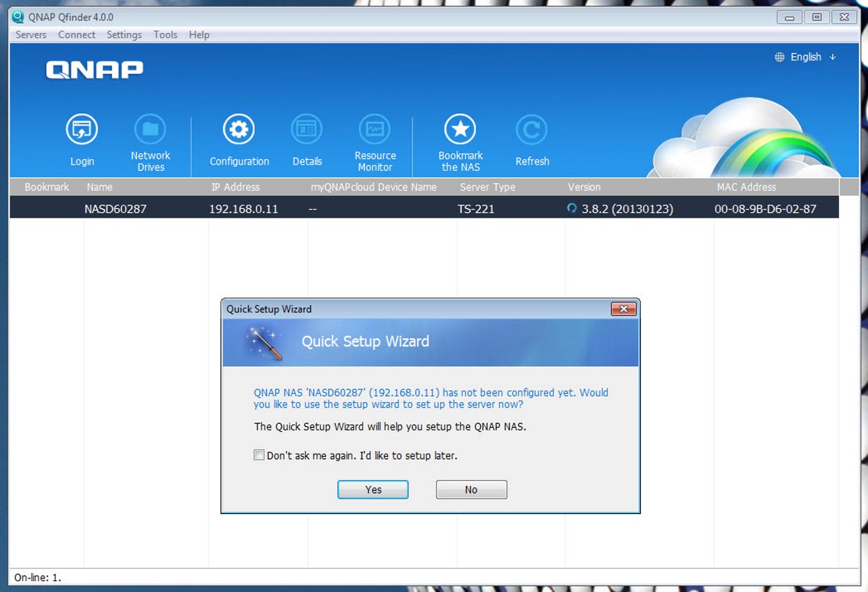
Task: Click MAC address 00-08-9B-D6-02-87 cell
Action: [x=766, y=209]
